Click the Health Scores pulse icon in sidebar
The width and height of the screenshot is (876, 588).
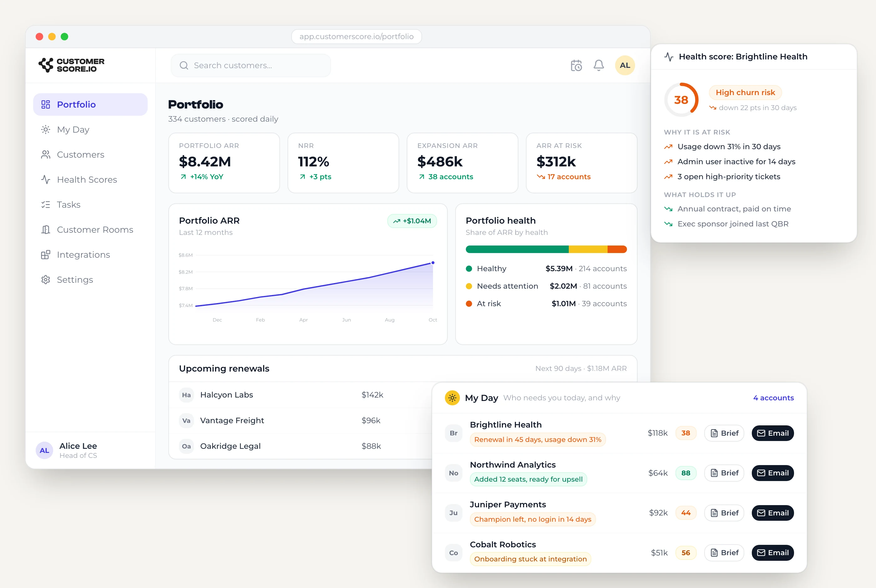coord(46,180)
